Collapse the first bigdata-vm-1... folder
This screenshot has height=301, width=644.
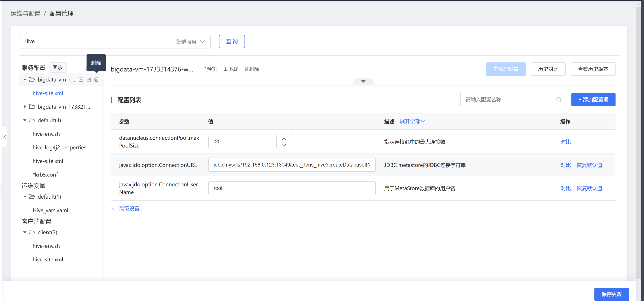[25, 80]
